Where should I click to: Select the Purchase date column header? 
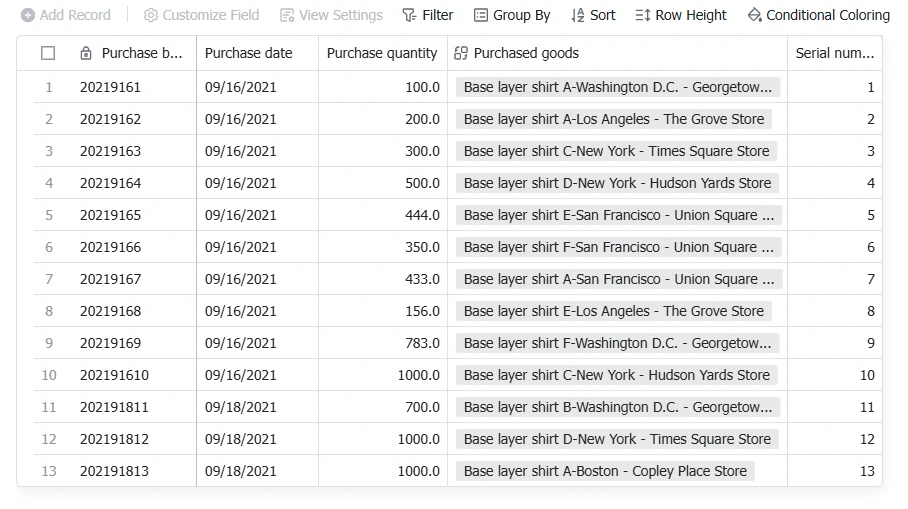click(x=257, y=53)
